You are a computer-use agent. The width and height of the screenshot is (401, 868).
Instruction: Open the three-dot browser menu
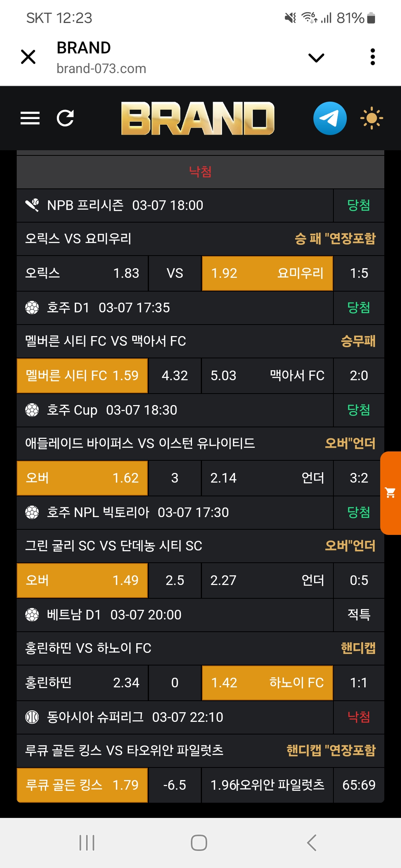[372, 57]
